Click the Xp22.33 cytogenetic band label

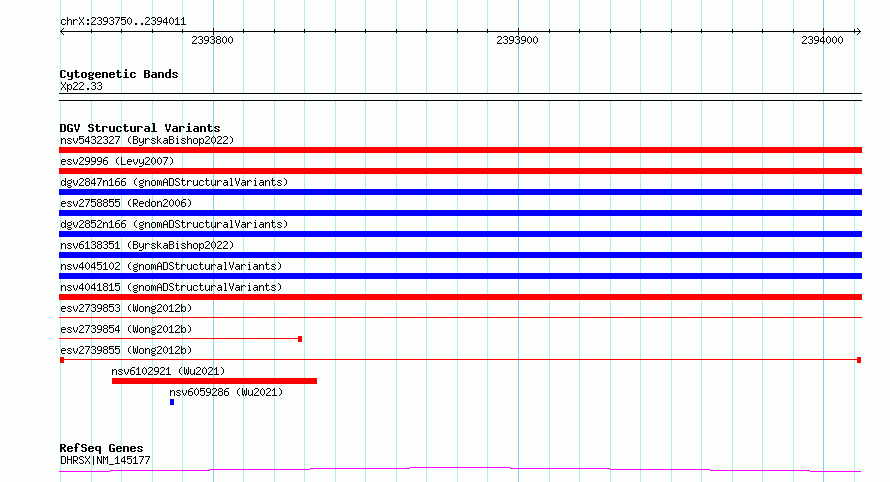tap(81, 86)
